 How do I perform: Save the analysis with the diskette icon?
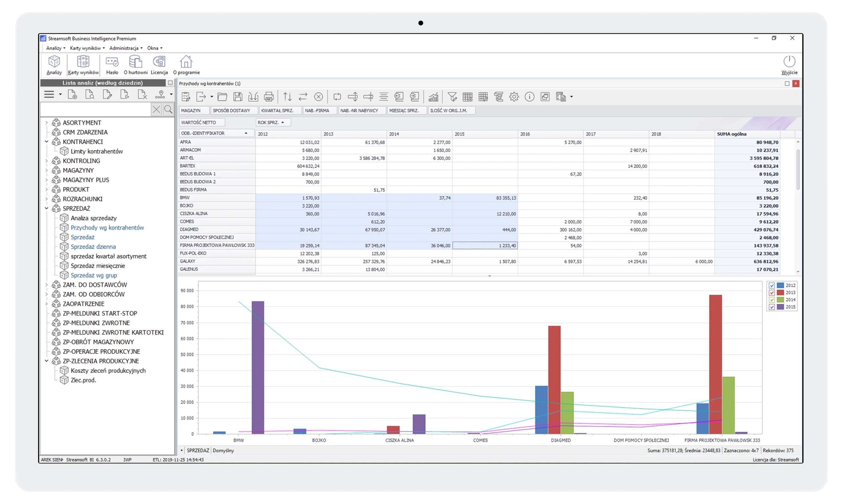point(238,97)
